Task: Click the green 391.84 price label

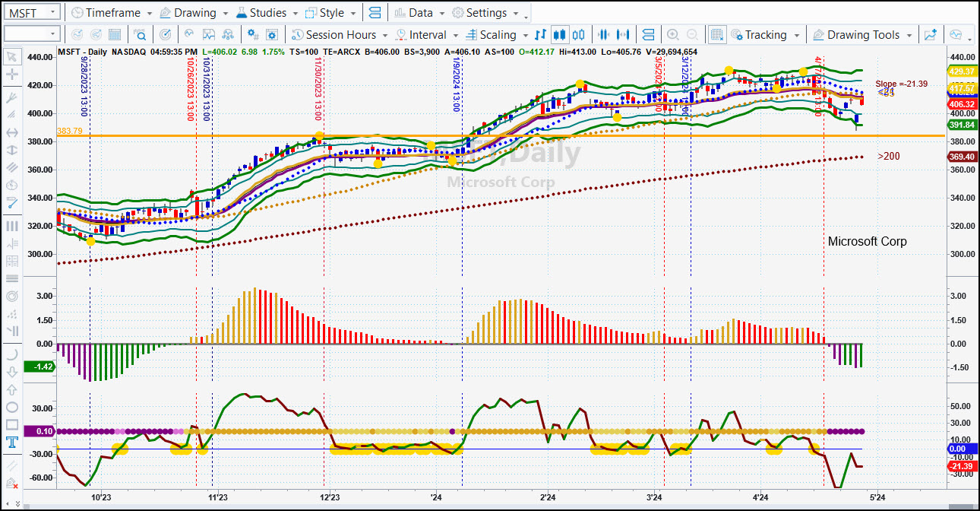Action: (x=962, y=125)
